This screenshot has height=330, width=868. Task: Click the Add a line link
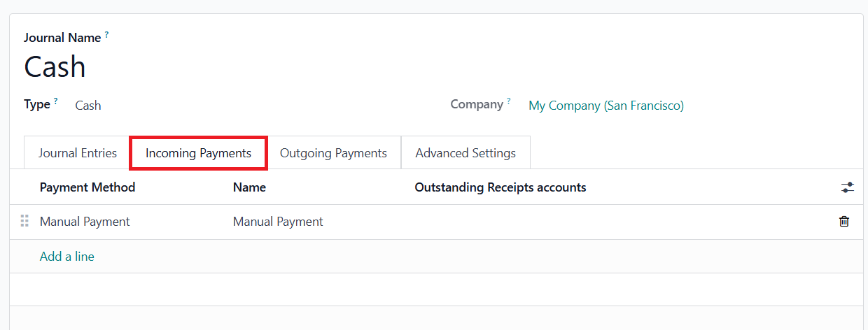(67, 257)
